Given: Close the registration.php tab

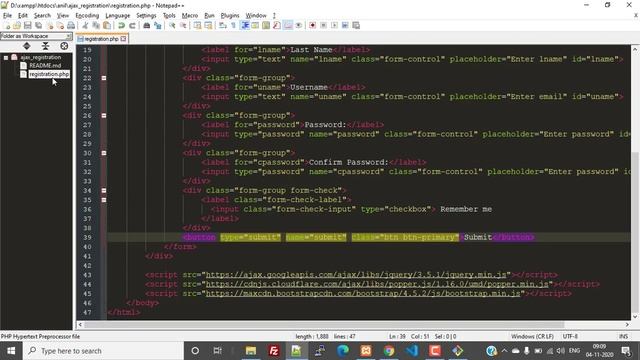Looking at the screenshot, I should pyautogui.click(x=123, y=39).
